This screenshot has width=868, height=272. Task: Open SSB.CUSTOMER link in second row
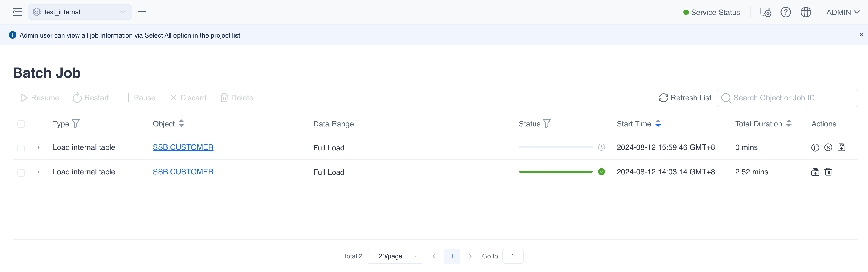click(183, 172)
